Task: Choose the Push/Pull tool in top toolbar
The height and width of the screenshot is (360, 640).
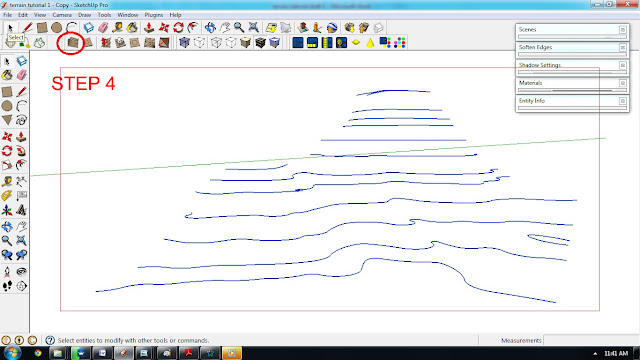Action: point(149,27)
